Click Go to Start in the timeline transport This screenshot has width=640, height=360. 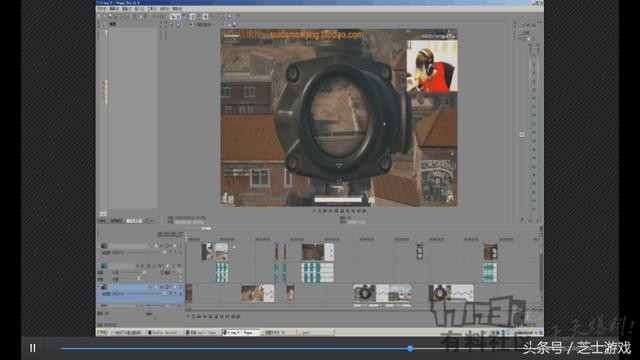tap(222, 316)
